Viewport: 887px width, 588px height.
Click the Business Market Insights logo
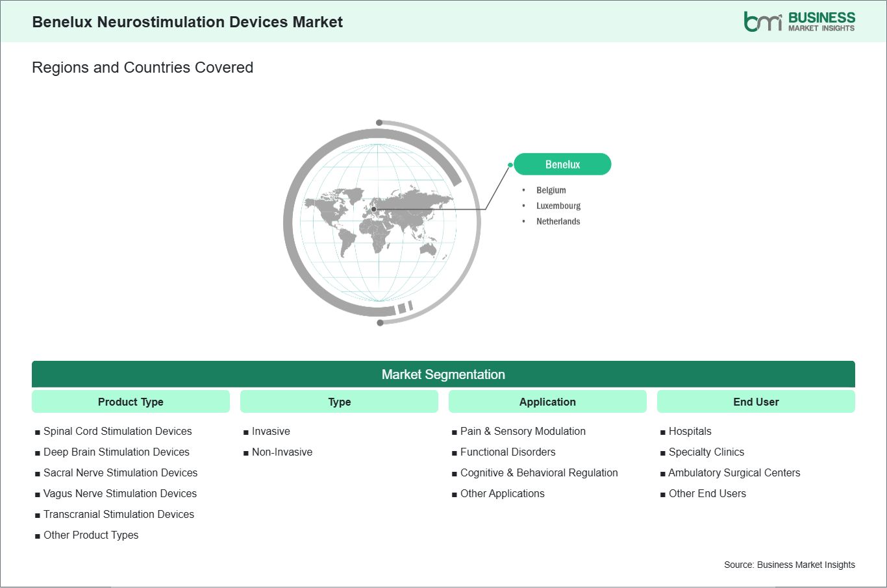click(799, 21)
